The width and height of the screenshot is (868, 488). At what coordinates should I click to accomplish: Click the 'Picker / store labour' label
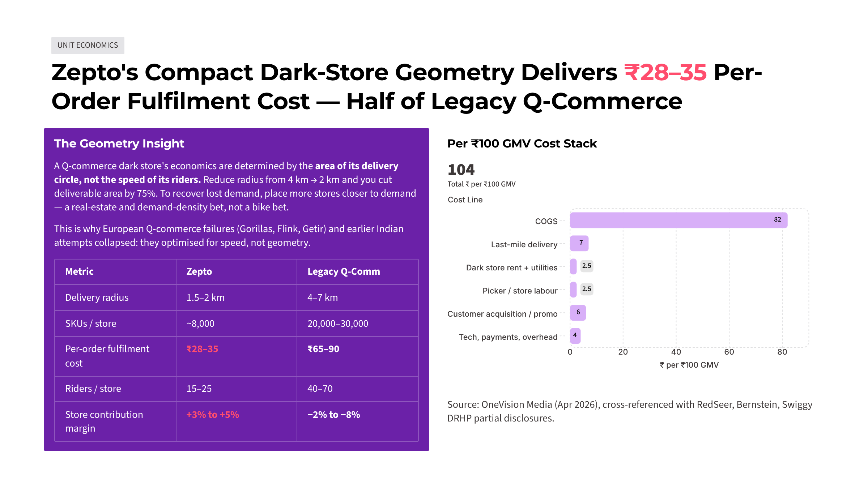tap(520, 291)
